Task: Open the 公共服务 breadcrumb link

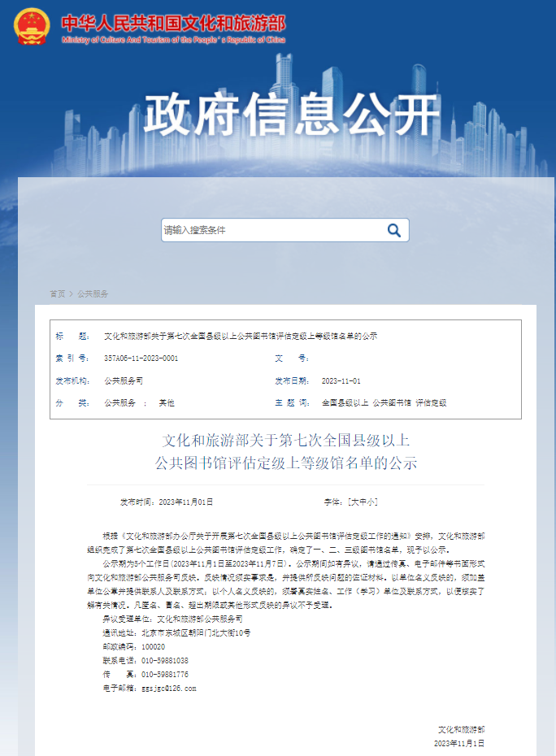Action: click(x=93, y=293)
